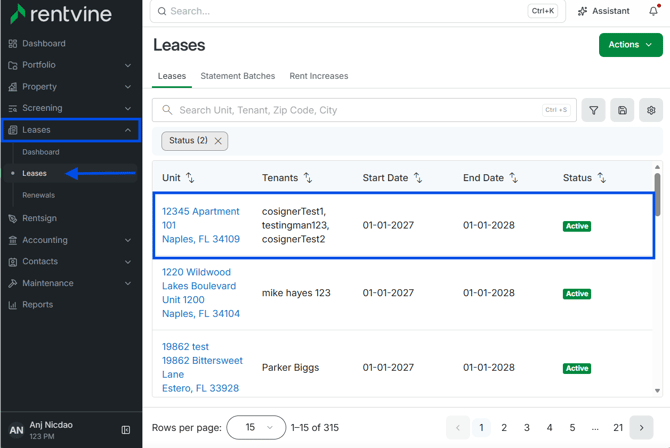This screenshot has width=670, height=448.
Task: Click the Leases sidebar section icon
Action: pyautogui.click(x=13, y=130)
